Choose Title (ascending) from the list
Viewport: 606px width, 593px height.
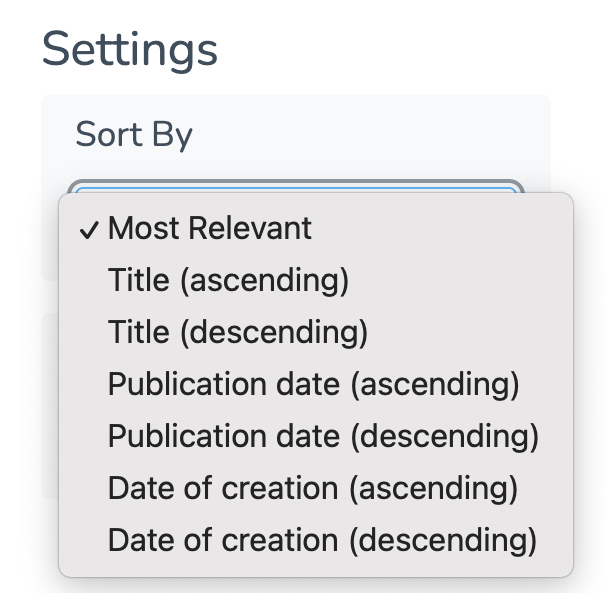[228, 281]
